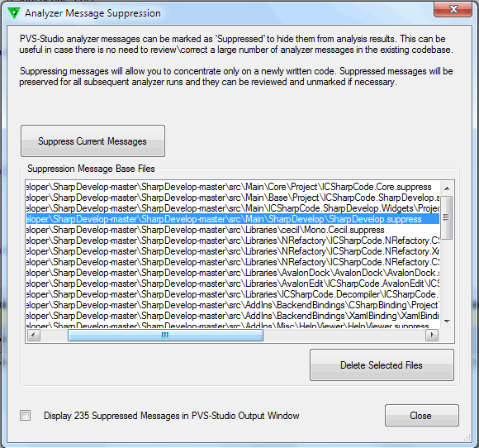Viewport: 479px width, 448px height.
Task: Select the ICSharpCode.SharpDevelop.Widgets file entry
Action: 233,208
